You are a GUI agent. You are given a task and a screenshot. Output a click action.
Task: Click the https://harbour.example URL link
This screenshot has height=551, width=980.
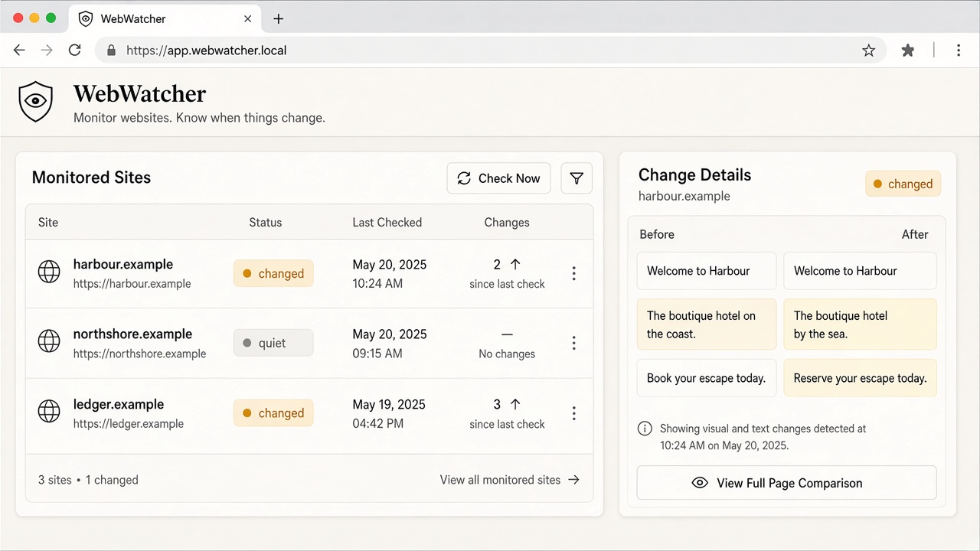coord(132,283)
